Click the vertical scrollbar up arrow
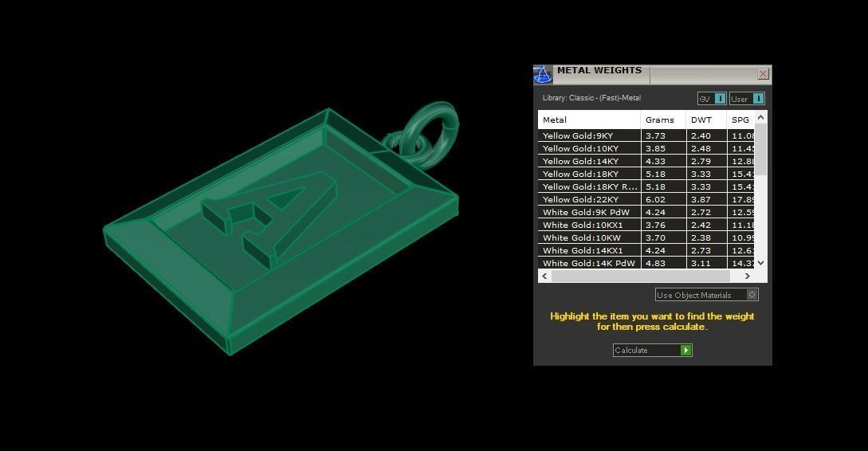Image resolution: width=868 pixels, height=451 pixels. tap(760, 117)
